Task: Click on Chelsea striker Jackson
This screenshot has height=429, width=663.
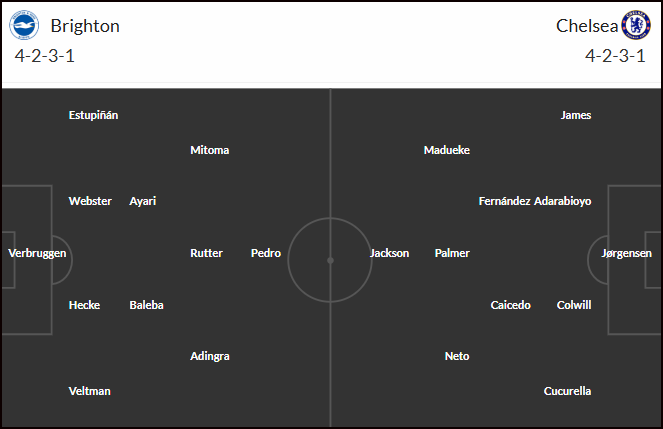Action: click(389, 253)
